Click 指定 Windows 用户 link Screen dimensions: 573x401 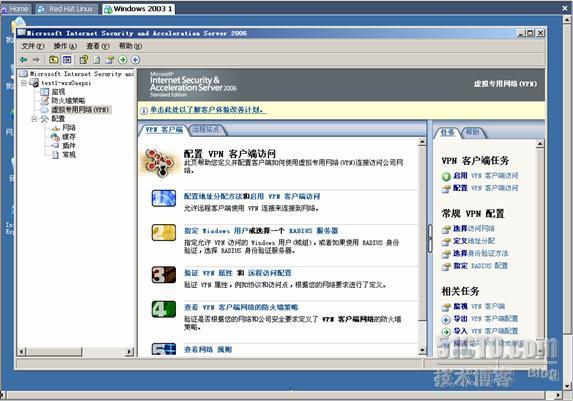[x=216, y=231]
